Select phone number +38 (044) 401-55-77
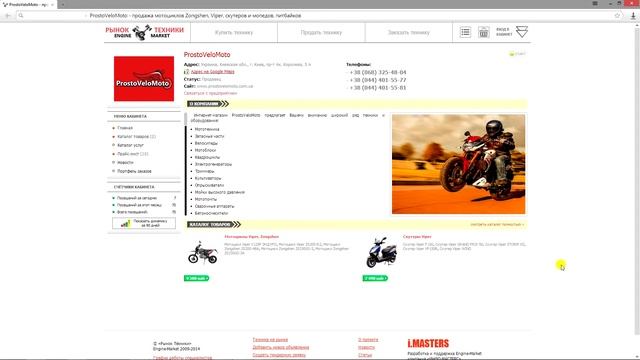 point(378,80)
